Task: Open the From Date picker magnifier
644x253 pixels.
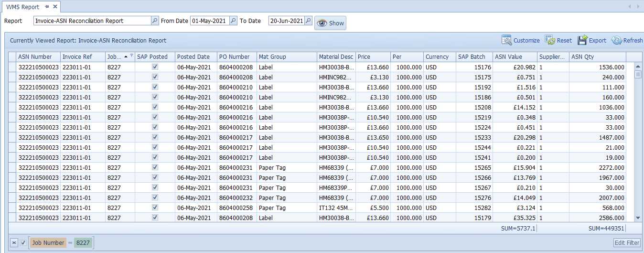Action: point(233,21)
